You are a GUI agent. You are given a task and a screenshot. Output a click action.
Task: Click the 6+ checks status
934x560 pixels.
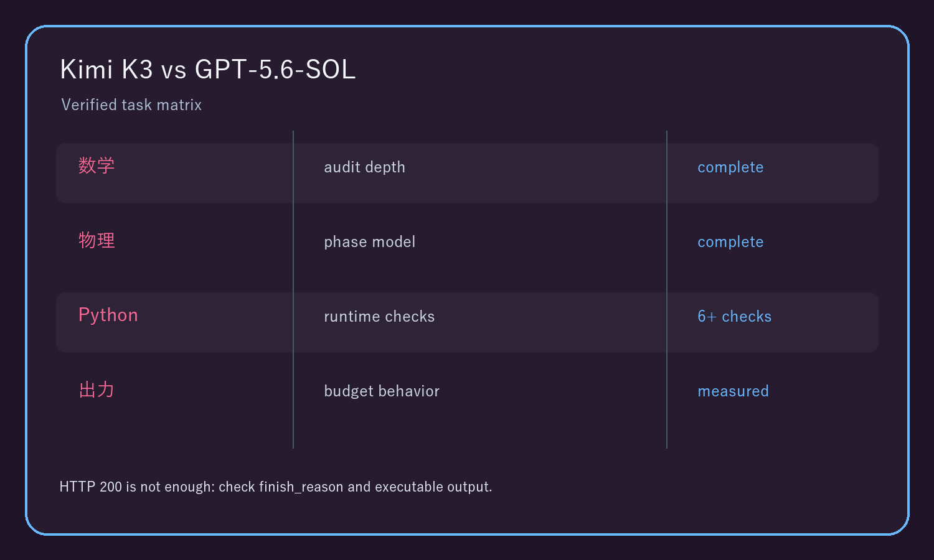point(734,317)
